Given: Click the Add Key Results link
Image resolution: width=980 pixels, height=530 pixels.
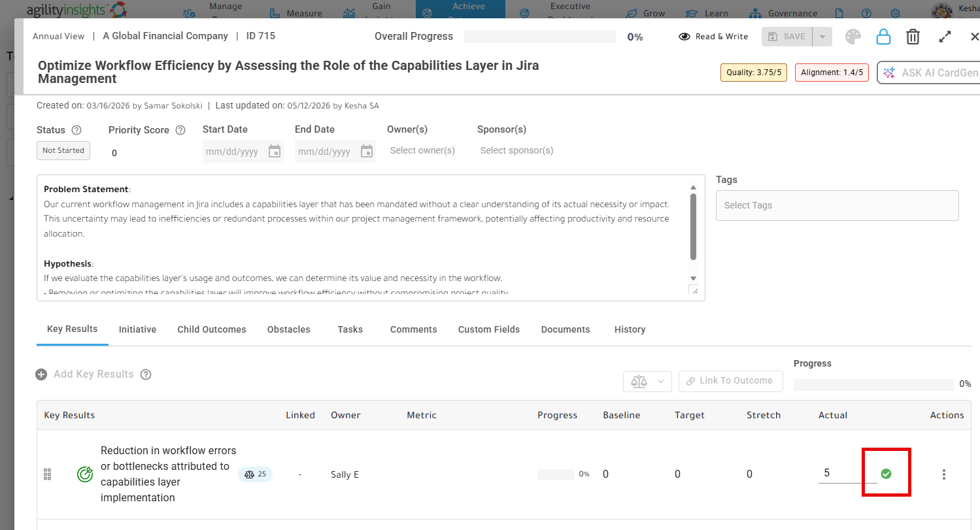Looking at the screenshot, I should click(x=93, y=374).
